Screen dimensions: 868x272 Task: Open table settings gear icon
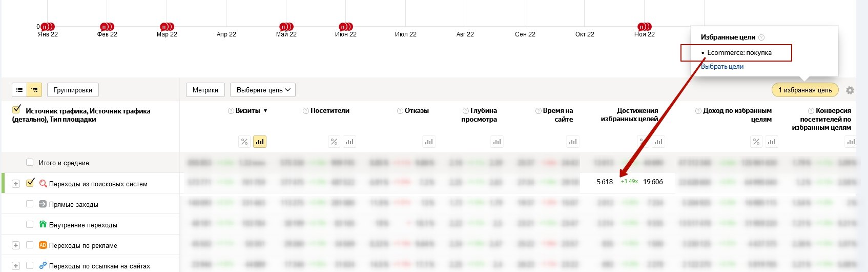point(850,90)
